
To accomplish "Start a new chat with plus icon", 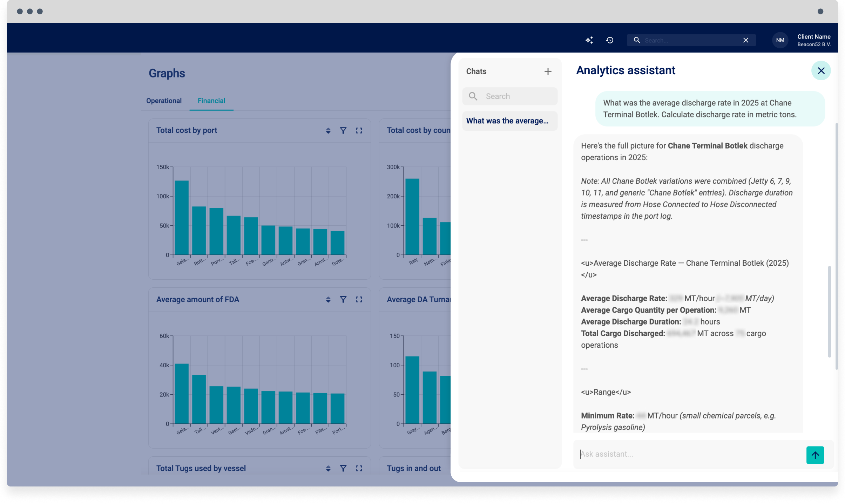I will point(548,71).
